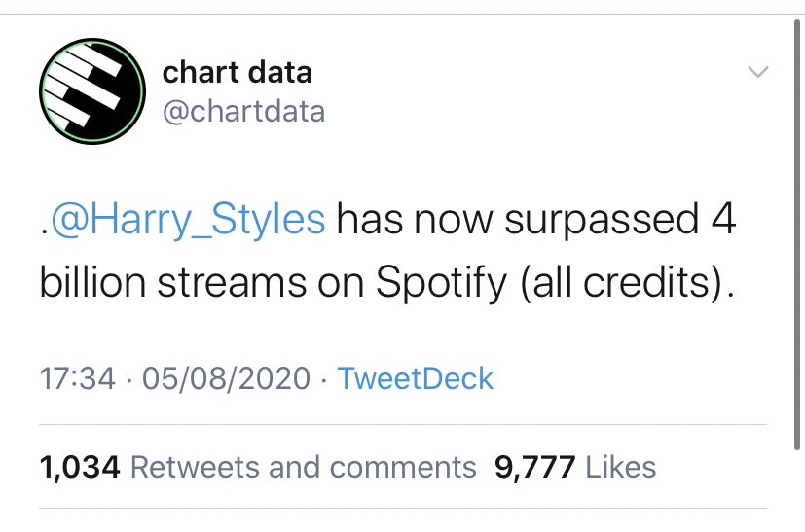Click the divider line below the Likes row

[x=403, y=509]
